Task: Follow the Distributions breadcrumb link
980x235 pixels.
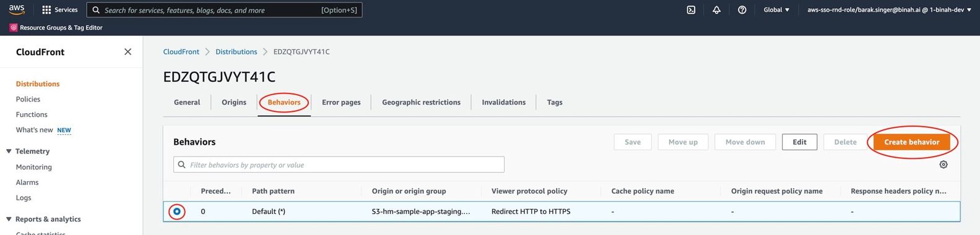Action: tap(236, 52)
